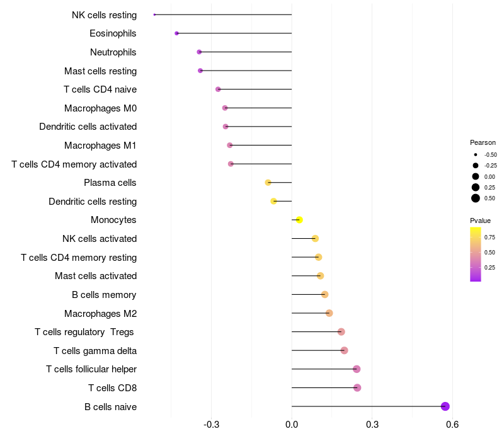
Task: Click the 0.50 Pearson legend circle
Action: [x=475, y=198]
